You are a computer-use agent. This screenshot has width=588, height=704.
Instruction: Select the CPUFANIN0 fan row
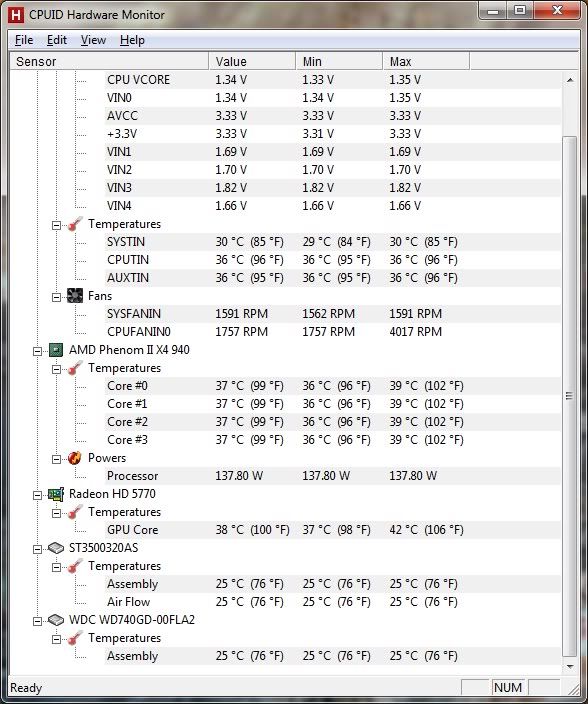[332, 332]
